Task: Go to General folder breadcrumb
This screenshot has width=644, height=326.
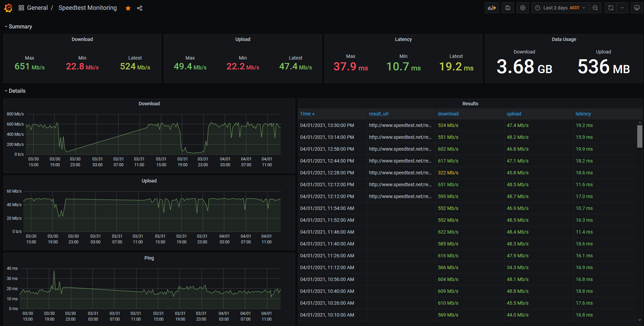Action: pyautogui.click(x=37, y=8)
